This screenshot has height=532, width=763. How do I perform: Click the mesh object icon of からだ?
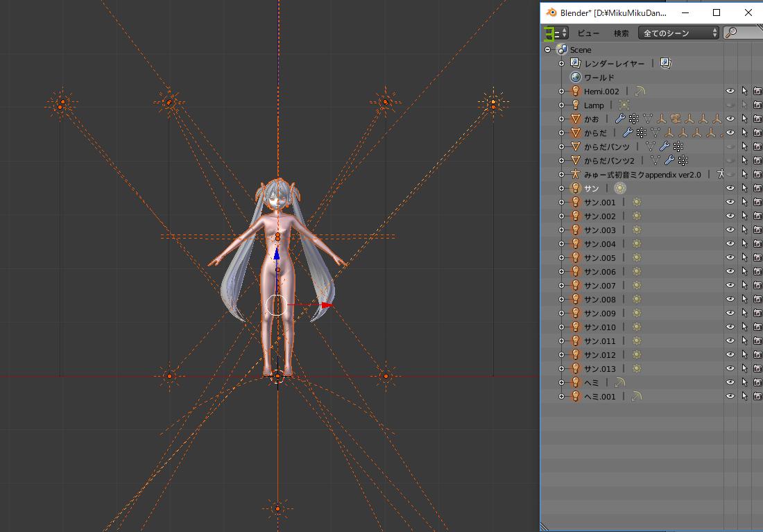click(x=576, y=133)
